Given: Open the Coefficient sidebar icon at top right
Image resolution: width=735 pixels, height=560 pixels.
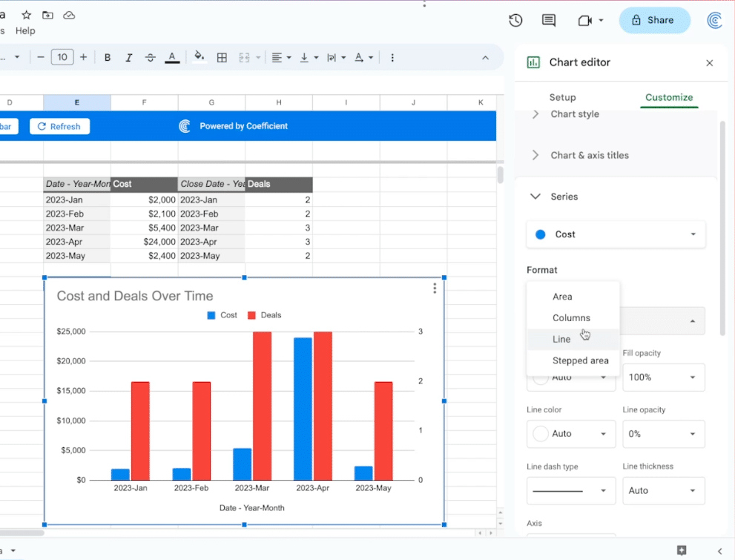Looking at the screenshot, I should click(714, 20).
